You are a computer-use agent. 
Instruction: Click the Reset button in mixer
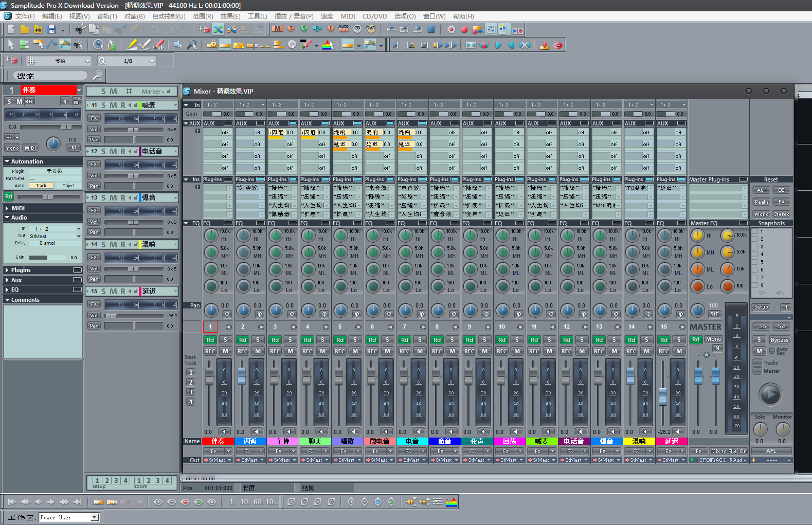coord(771,179)
